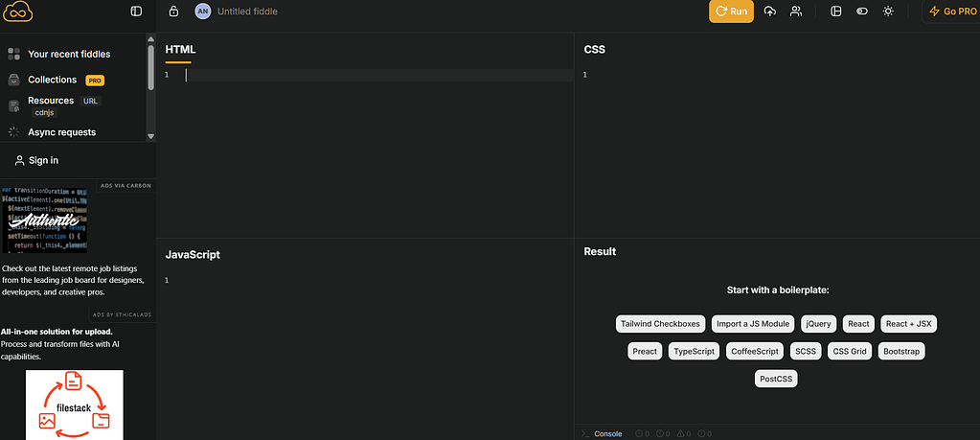980x440 pixels.
Task: Choose the React boilerplate
Action: coord(858,324)
